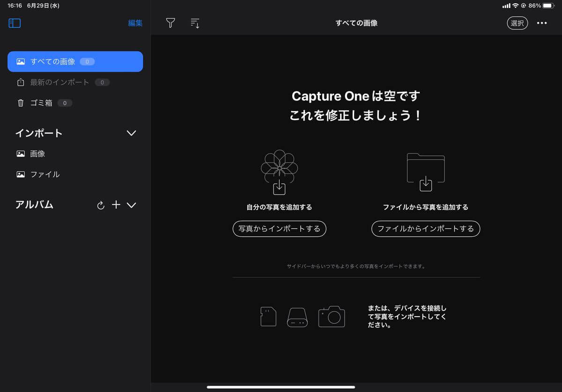Tap the home indicator bar at bottom

coord(281,387)
